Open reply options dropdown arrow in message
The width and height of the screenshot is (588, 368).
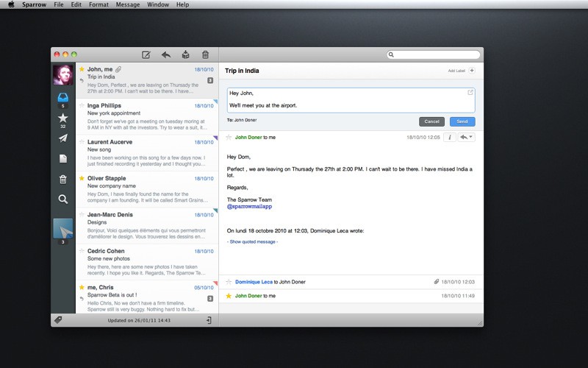click(470, 137)
